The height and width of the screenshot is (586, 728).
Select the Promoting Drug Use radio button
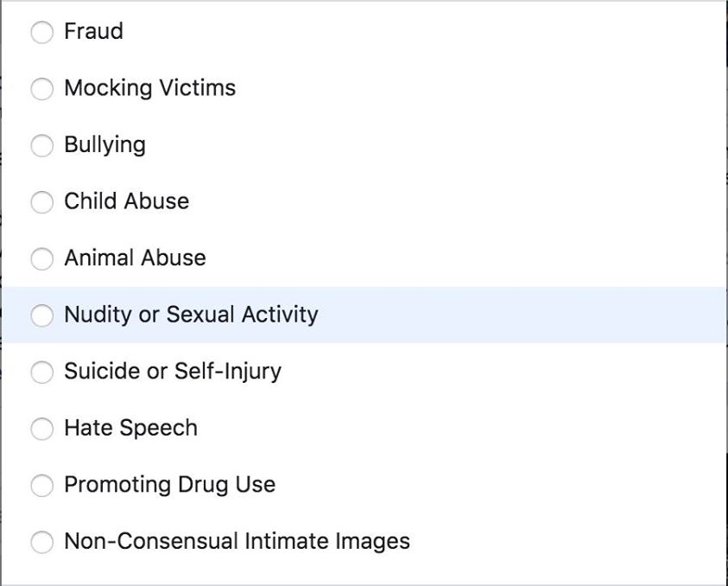(x=41, y=486)
